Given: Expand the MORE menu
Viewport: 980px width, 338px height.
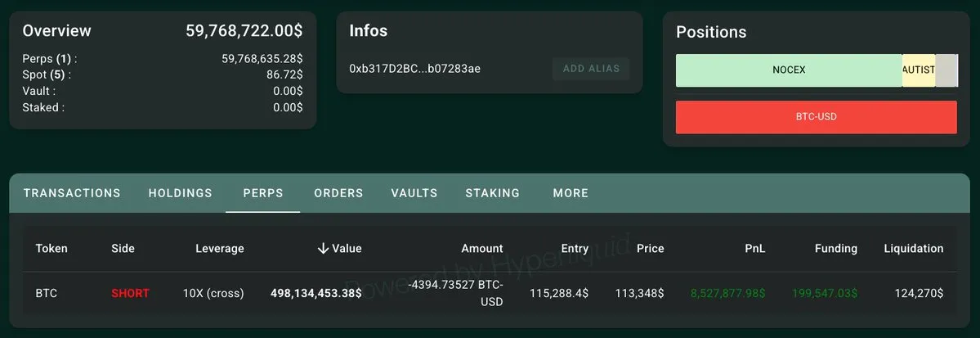Looking at the screenshot, I should 571,193.
